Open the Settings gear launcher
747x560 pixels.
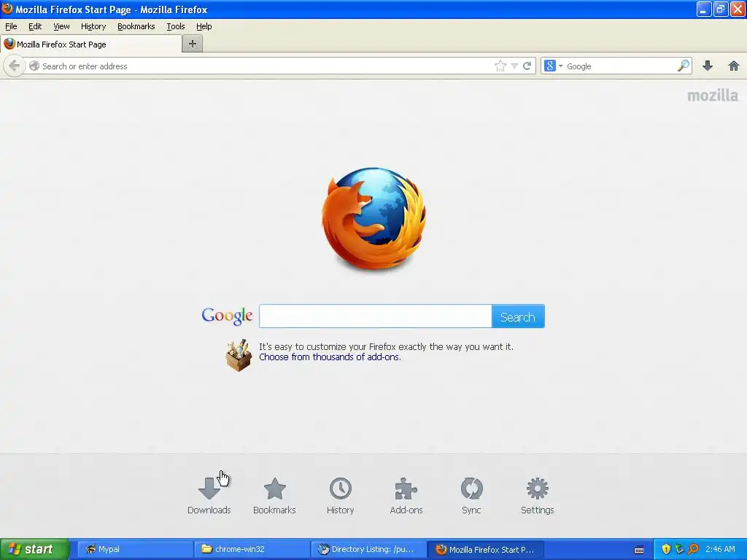point(538,489)
